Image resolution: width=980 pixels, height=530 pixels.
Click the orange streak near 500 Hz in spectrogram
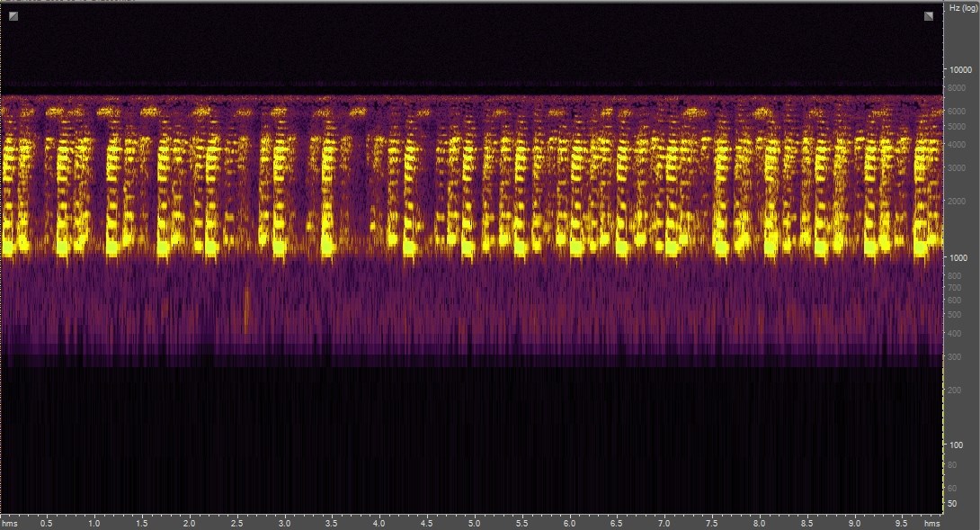246,309
